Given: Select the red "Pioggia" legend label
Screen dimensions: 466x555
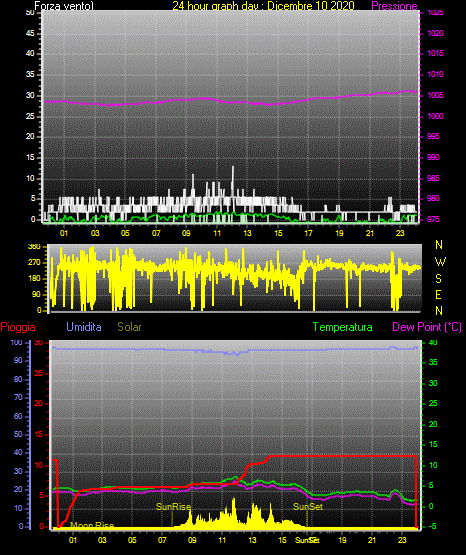Looking at the screenshot, I should (18, 327).
